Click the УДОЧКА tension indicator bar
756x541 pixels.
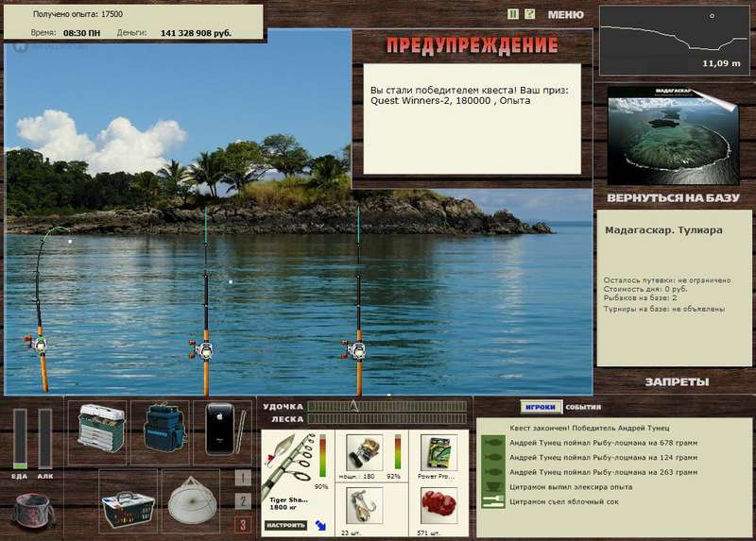pyautogui.click(x=387, y=407)
